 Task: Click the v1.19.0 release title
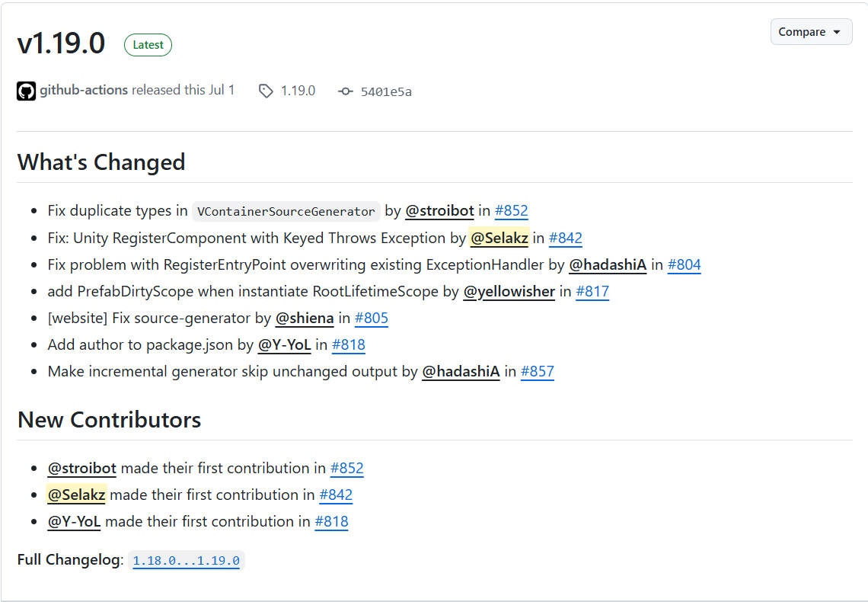click(x=61, y=43)
